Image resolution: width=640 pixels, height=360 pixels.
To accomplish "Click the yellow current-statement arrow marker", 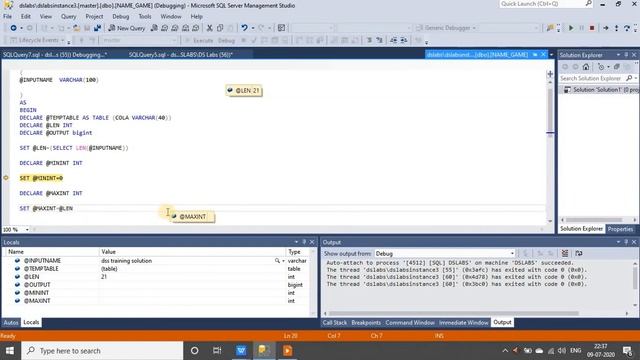I will click(6, 178).
